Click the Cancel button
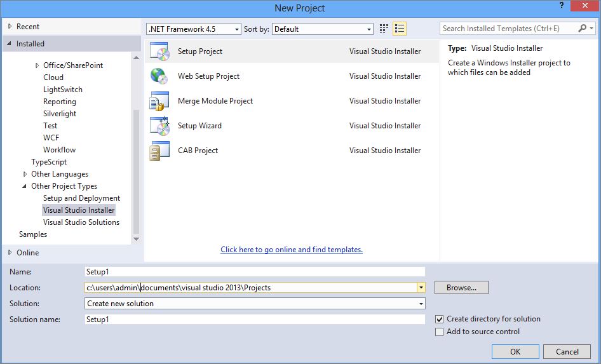The width and height of the screenshot is (601, 364). tap(567, 352)
